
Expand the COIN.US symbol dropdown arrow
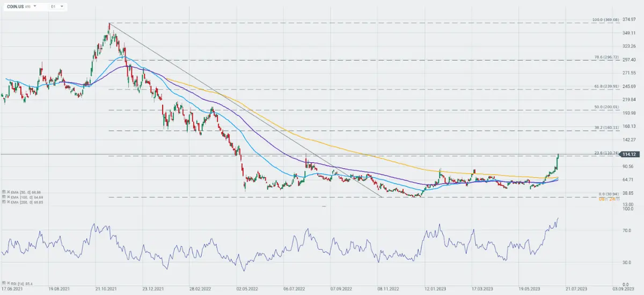pos(34,6)
